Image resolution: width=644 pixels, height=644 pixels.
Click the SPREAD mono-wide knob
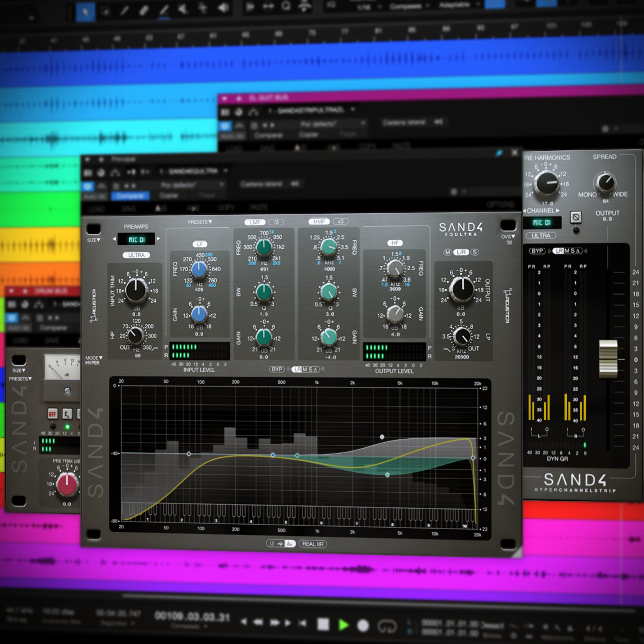(x=605, y=183)
